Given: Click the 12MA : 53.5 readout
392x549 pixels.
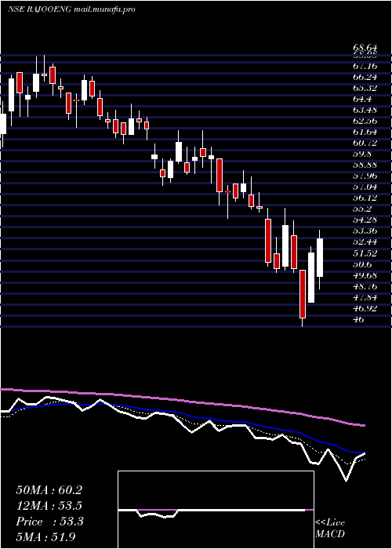Looking at the screenshot, I should 49,506.
